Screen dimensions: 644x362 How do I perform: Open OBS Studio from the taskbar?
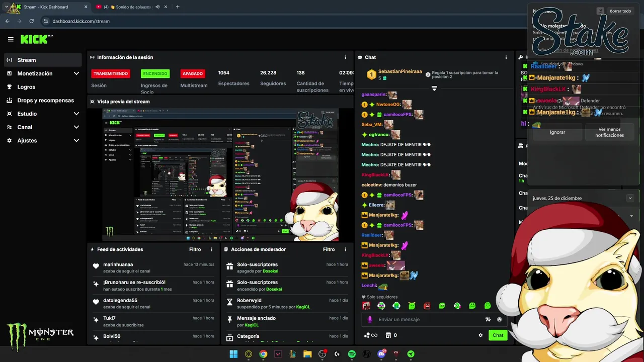coord(323,354)
